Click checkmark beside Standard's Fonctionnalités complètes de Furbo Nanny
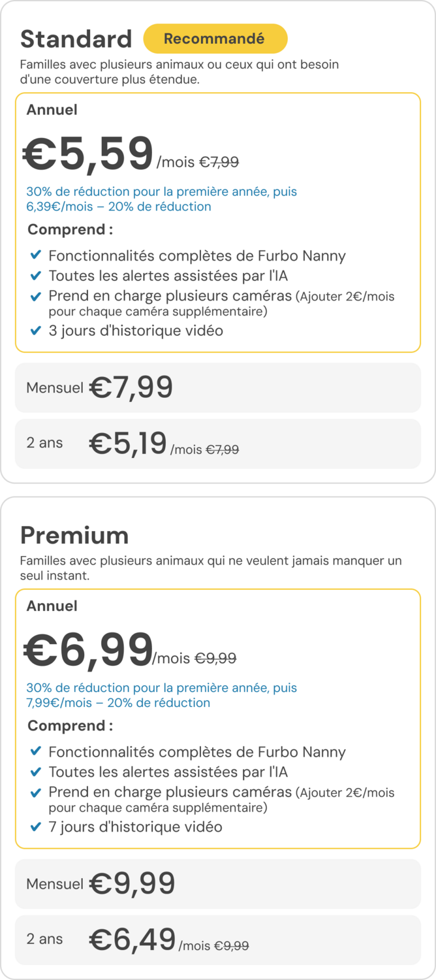Screen dimensions: 436x980 point(36,255)
